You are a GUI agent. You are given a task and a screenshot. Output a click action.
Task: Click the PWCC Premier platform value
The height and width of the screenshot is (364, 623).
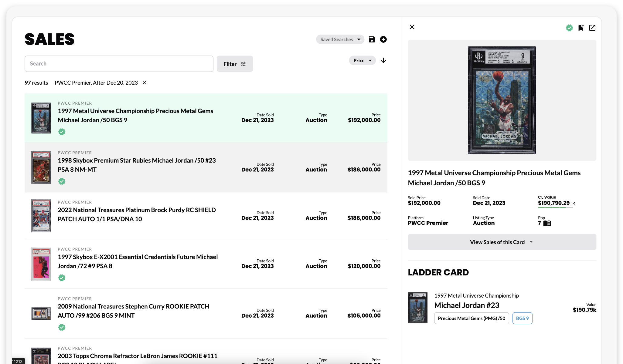click(x=428, y=223)
